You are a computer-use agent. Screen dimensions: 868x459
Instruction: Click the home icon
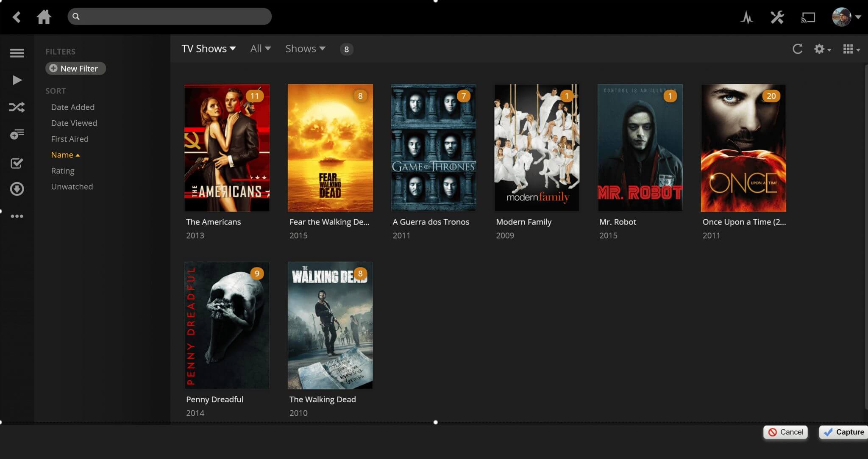(x=44, y=17)
